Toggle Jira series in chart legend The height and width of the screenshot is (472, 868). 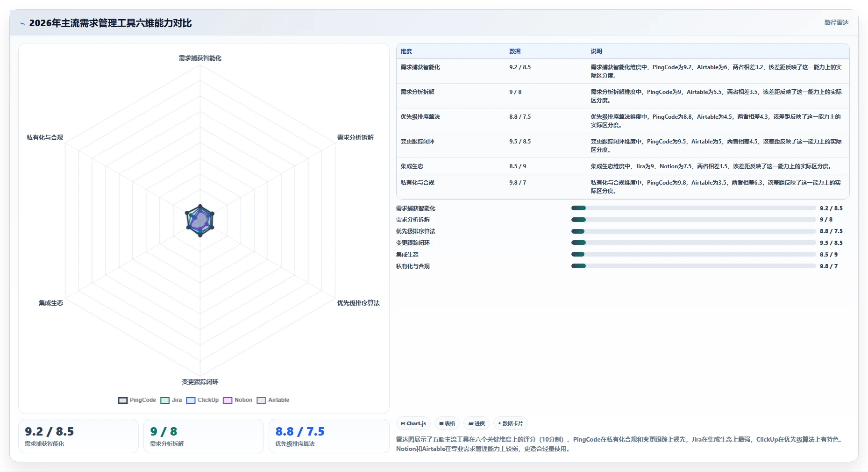pos(171,400)
